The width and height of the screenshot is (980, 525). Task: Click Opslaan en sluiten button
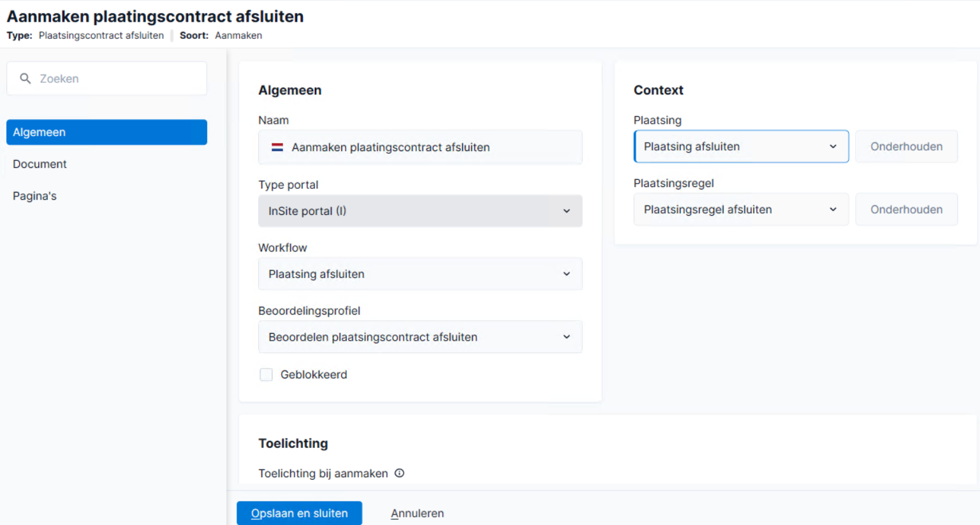[299, 513]
